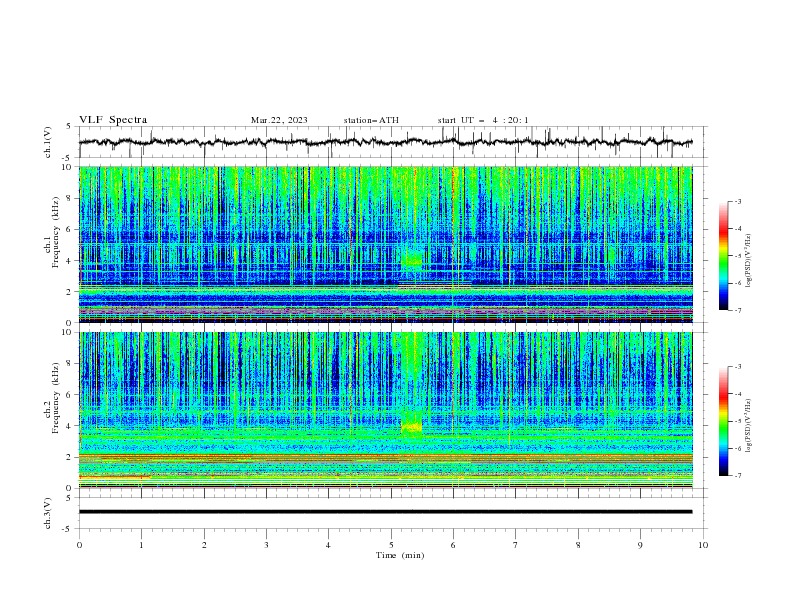Click time axis tick label '3'
Viewport: 792px width, 612px height.
coord(266,545)
